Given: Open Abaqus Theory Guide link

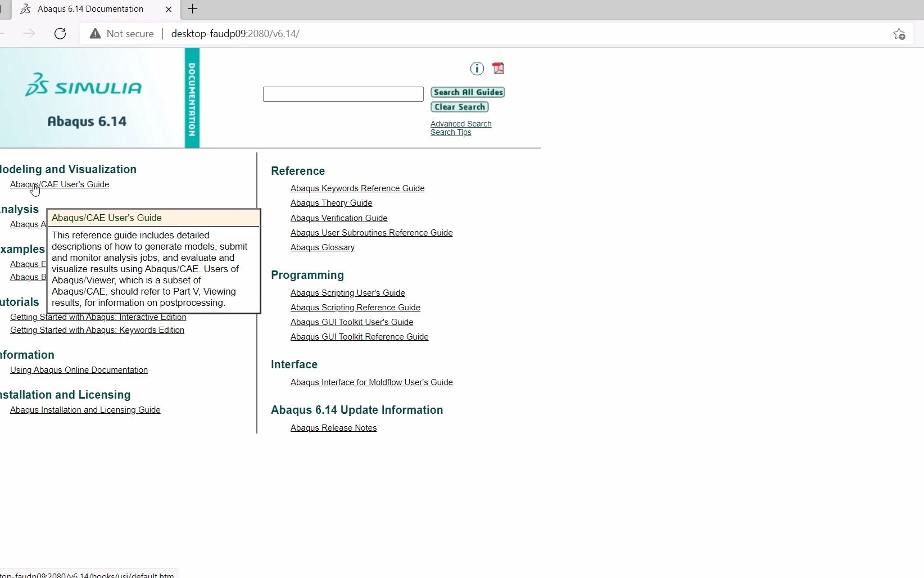Looking at the screenshot, I should pyautogui.click(x=331, y=203).
